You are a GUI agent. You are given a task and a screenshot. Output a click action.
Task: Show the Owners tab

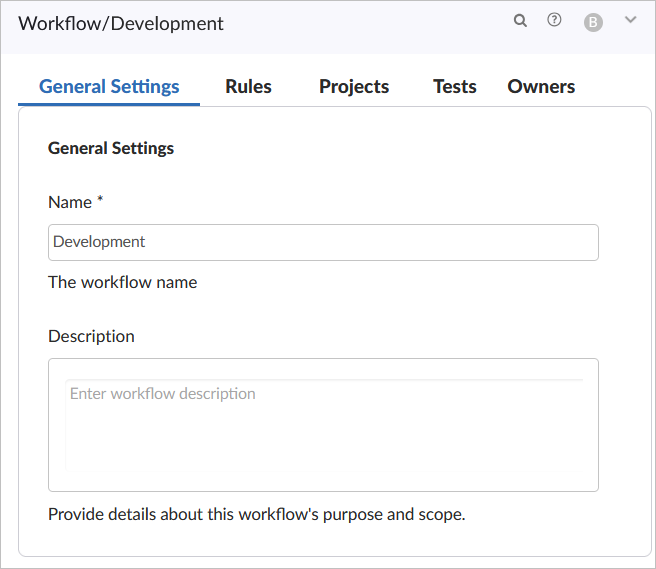[541, 86]
